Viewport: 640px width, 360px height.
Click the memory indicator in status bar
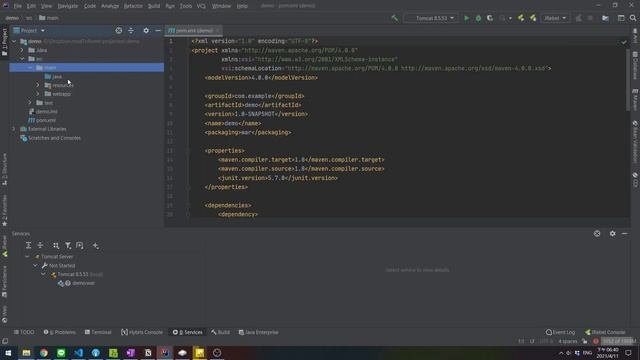pyautogui.click(x=619, y=341)
